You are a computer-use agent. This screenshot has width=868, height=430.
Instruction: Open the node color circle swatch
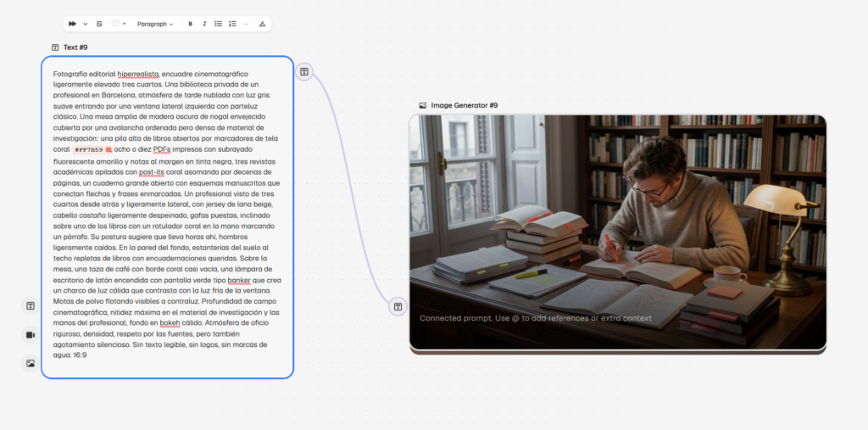(x=115, y=24)
